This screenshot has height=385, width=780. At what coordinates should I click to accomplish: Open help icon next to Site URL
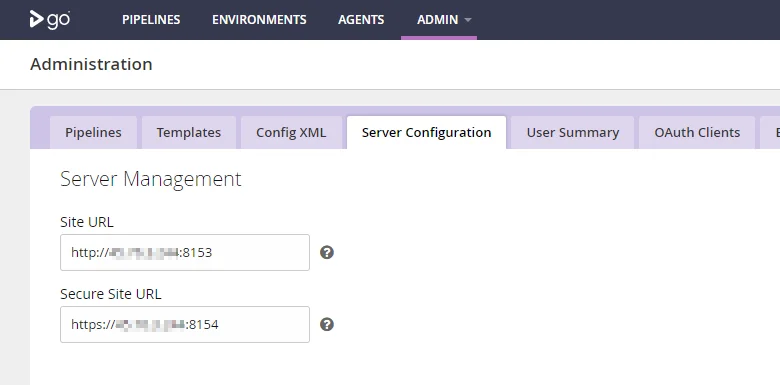click(327, 253)
